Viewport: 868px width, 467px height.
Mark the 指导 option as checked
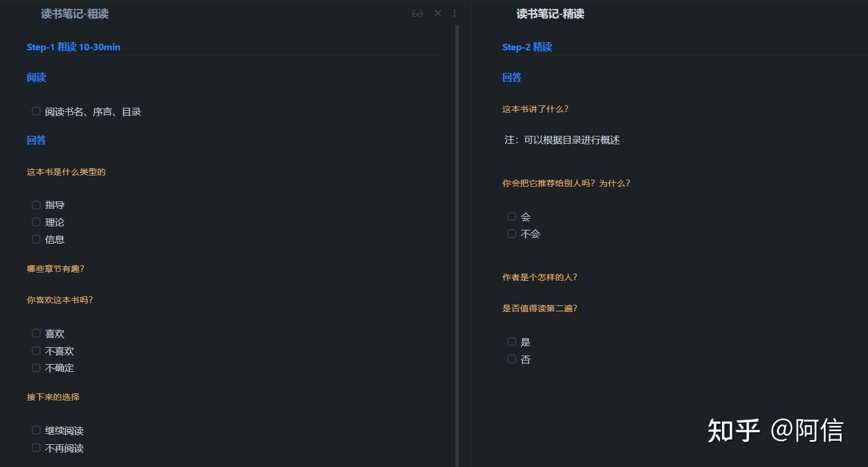click(36, 204)
